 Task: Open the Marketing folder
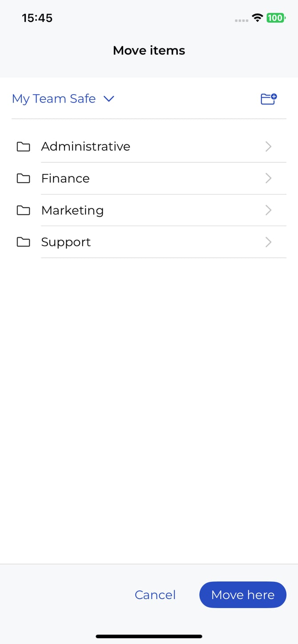pos(72,210)
